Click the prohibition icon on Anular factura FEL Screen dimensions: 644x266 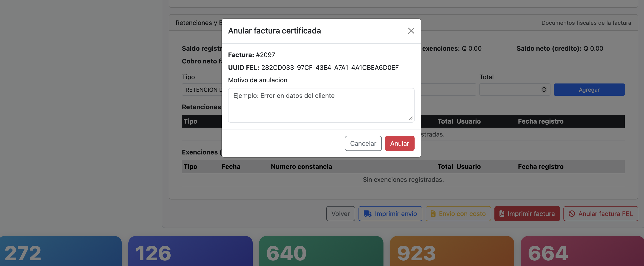(572, 214)
